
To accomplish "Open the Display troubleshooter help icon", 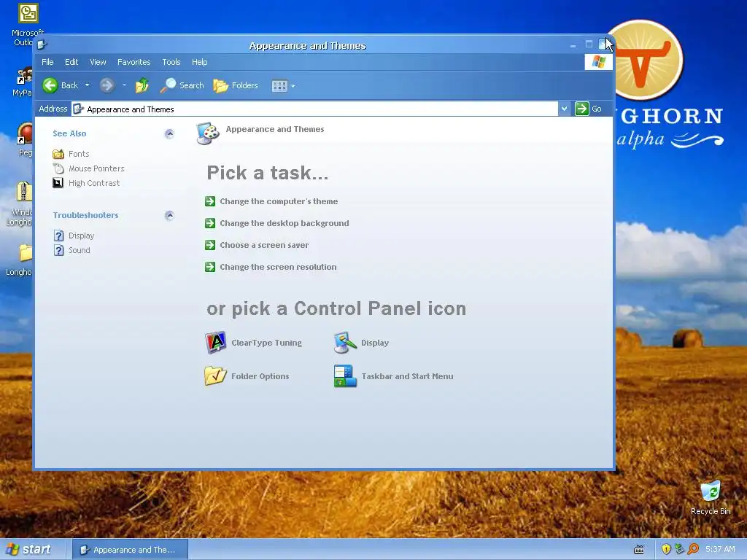I will [x=58, y=236].
